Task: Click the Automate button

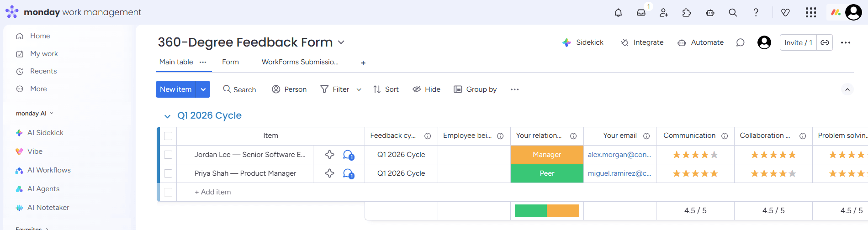Action: (701, 42)
